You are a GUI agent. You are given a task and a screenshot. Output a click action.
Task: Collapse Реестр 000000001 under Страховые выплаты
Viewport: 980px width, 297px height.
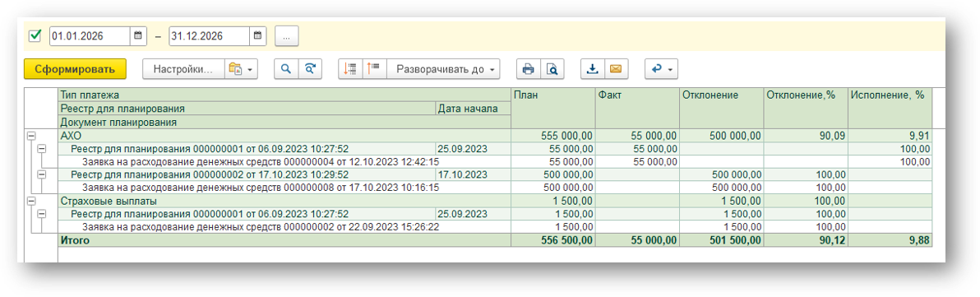click(42, 214)
